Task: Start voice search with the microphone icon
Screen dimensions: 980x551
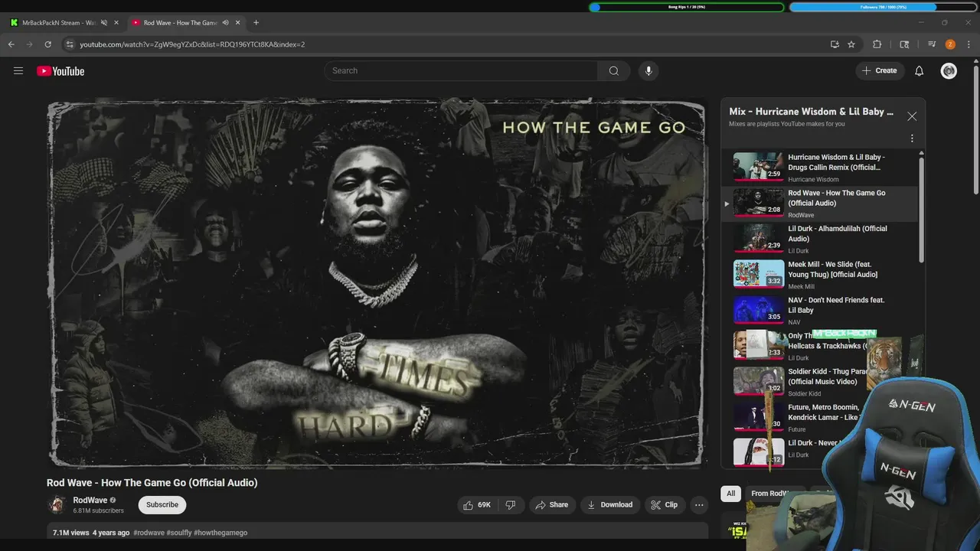Action: click(x=648, y=71)
